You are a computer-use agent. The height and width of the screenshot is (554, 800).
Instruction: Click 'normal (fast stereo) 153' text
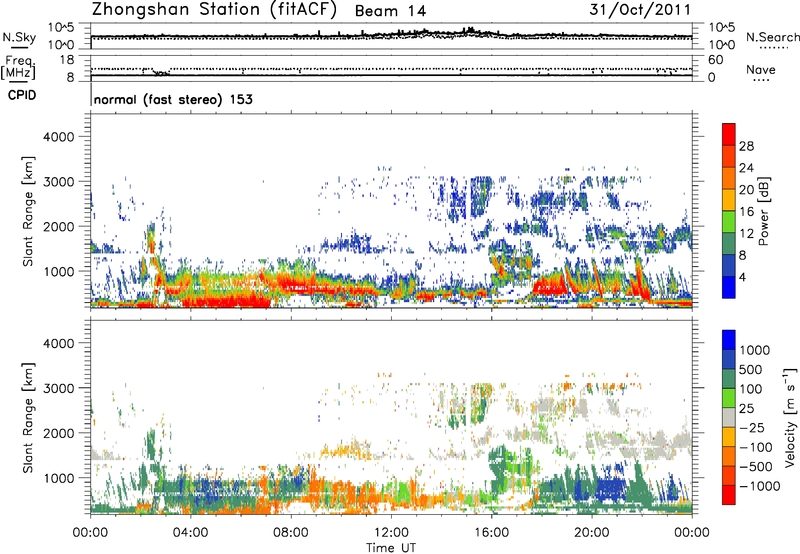pos(173,99)
